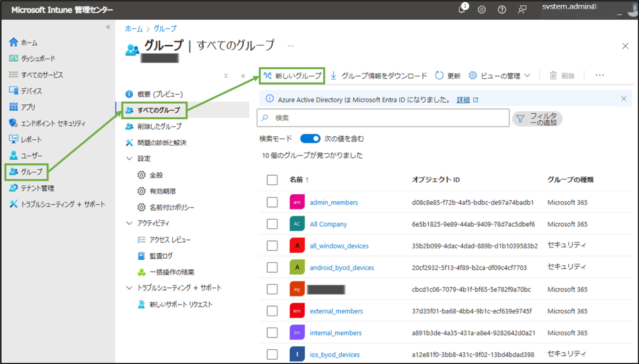This screenshot has width=639, height=364.
Task: Open レポート in sidebar
Action: tap(26, 139)
